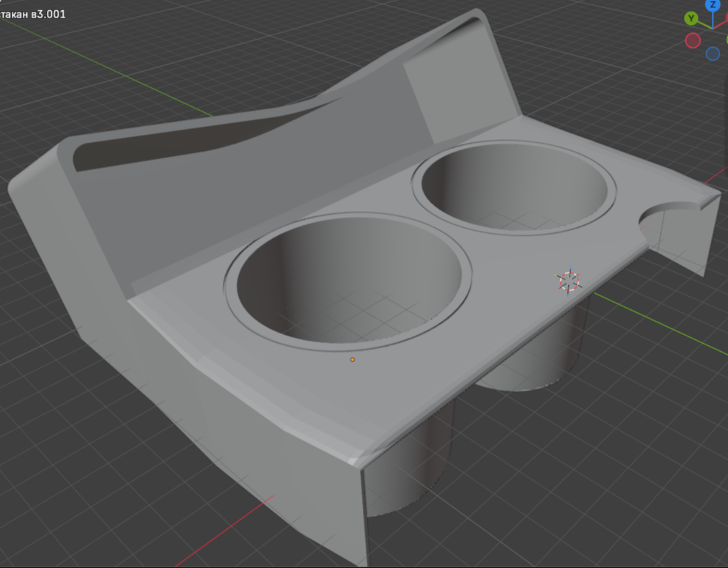Click the object name text 'такан в3.001'
This screenshot has width=728, height=568.
tap(33, 15)
